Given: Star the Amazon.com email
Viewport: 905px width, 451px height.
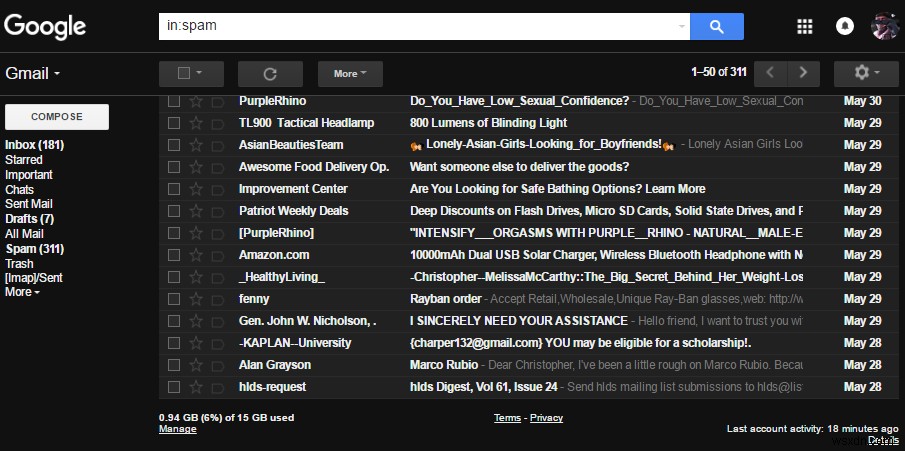Looking at the screenshot, I should coord(196,255).
